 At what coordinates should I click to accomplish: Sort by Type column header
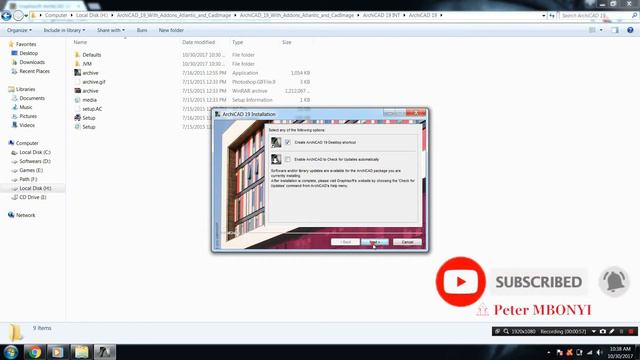(x=238, y=42)
